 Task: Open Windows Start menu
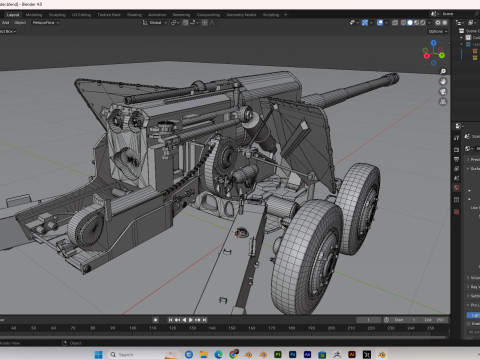tap(98, 354)
